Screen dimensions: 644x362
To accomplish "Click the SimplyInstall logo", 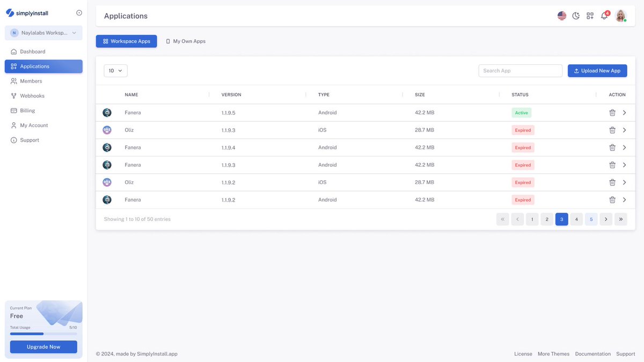I will tap(27, 13).
